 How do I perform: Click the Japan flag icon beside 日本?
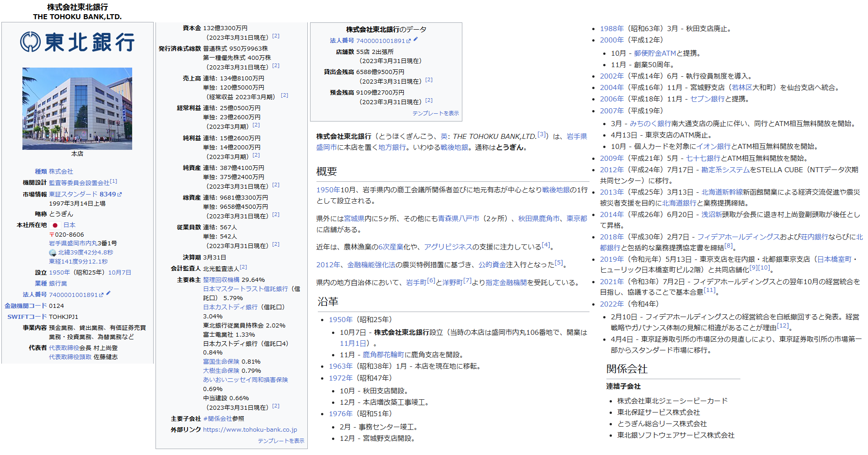tap(55, 225)
